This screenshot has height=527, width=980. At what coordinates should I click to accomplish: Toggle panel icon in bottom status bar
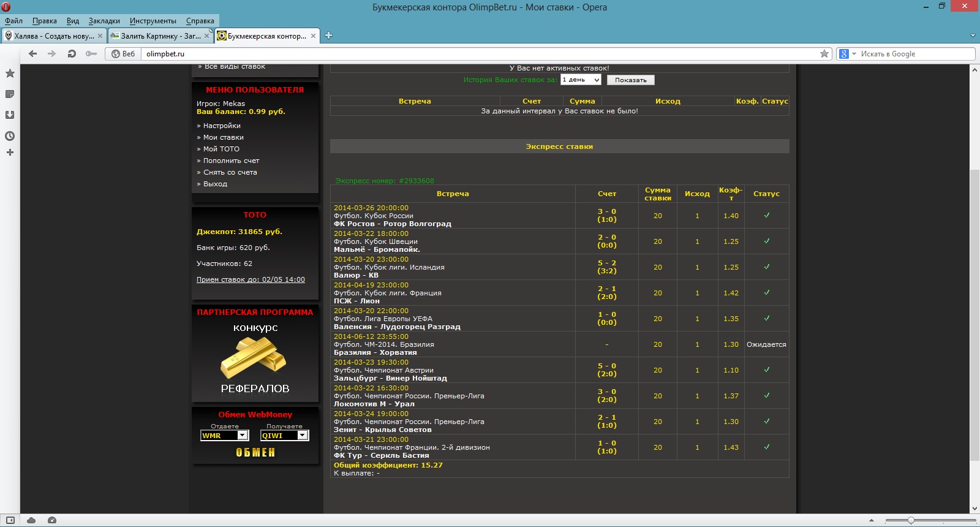coord(10,520)
